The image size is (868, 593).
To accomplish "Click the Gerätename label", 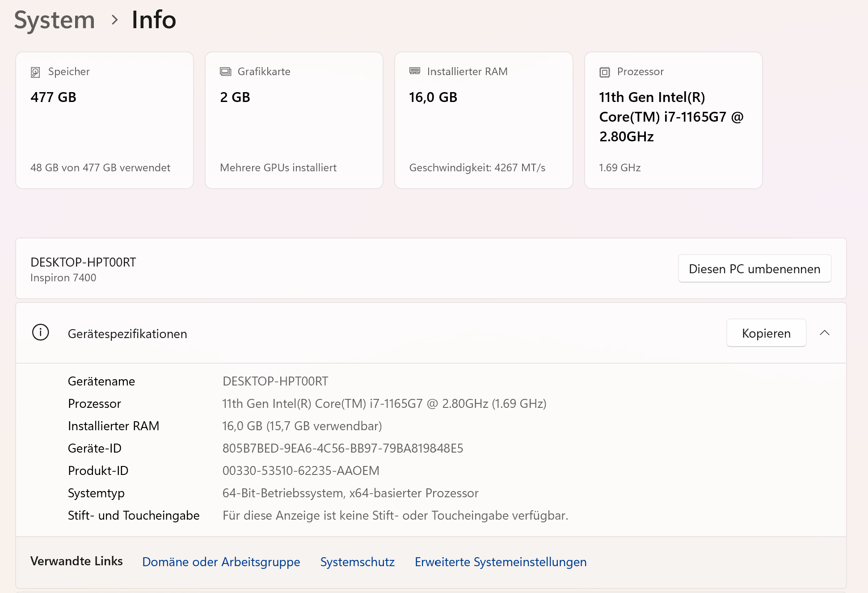I will pyautogui.click(x=101, y=381).
